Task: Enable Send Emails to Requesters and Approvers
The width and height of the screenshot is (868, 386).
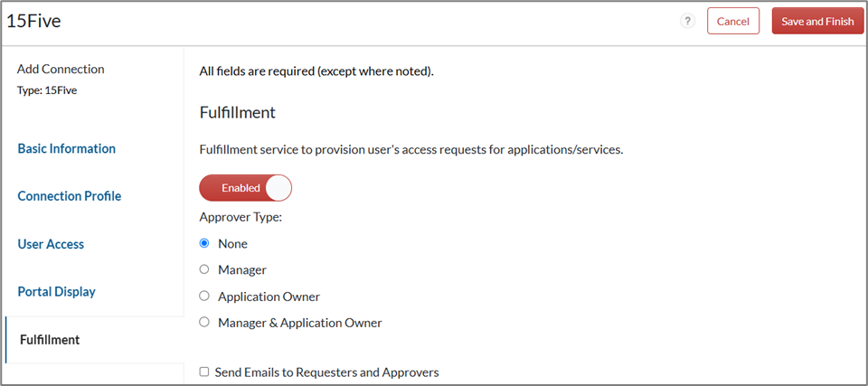Action: (204, 372)
